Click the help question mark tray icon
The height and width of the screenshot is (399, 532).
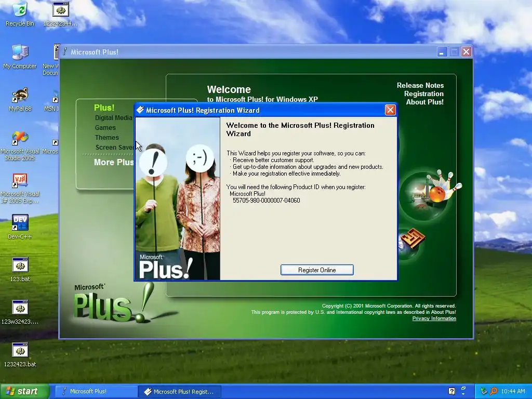451,391
